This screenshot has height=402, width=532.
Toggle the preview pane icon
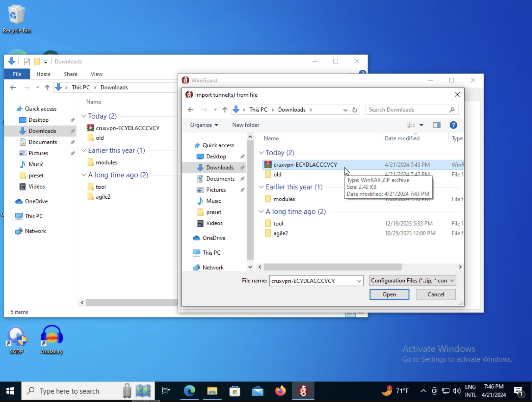[x=436, y=125]
